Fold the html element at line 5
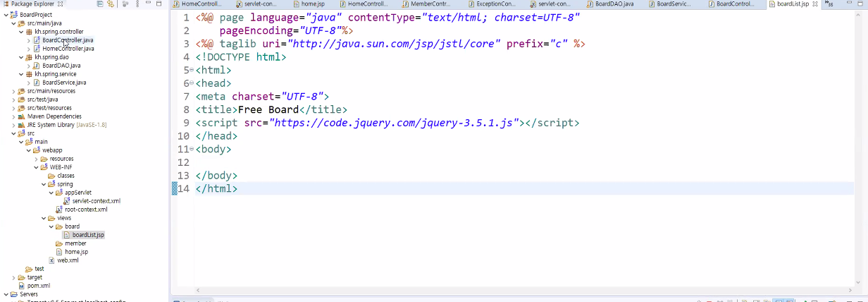Viewport: 868px width, 302px height. [191, 70]
